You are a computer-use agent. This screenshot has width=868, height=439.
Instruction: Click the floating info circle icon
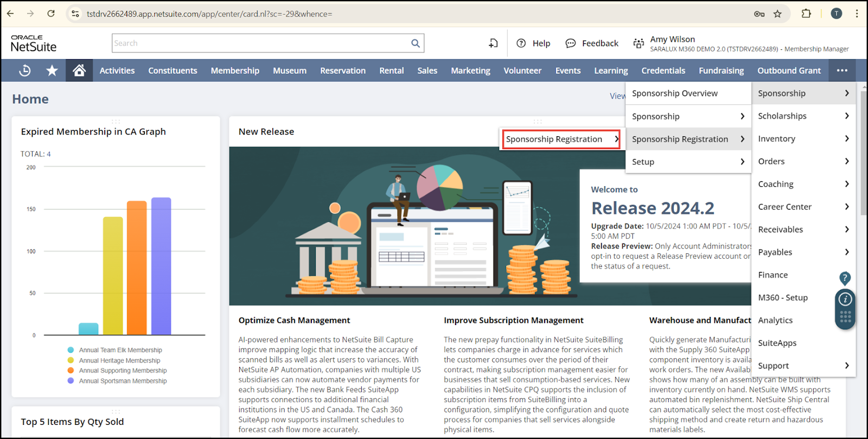[845, 299]
